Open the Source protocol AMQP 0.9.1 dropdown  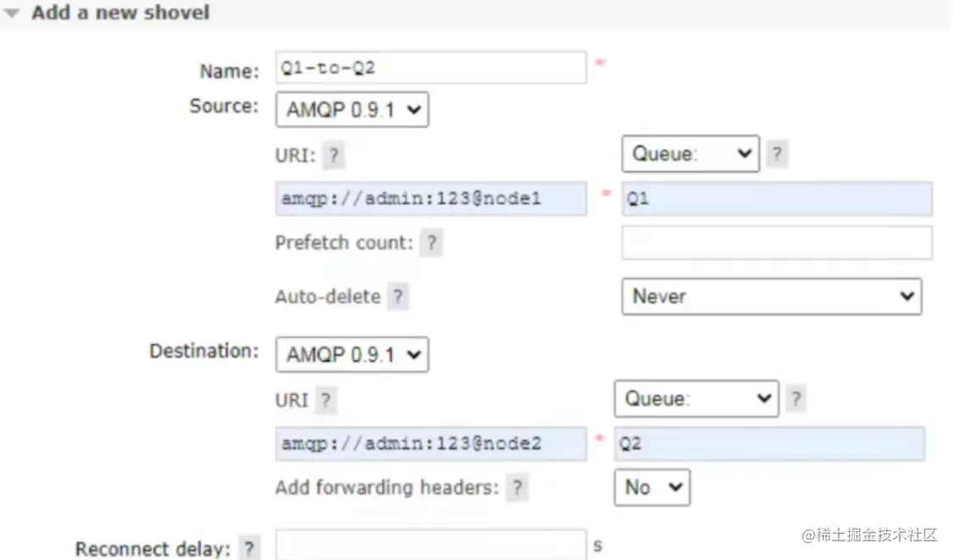(352, 110)
